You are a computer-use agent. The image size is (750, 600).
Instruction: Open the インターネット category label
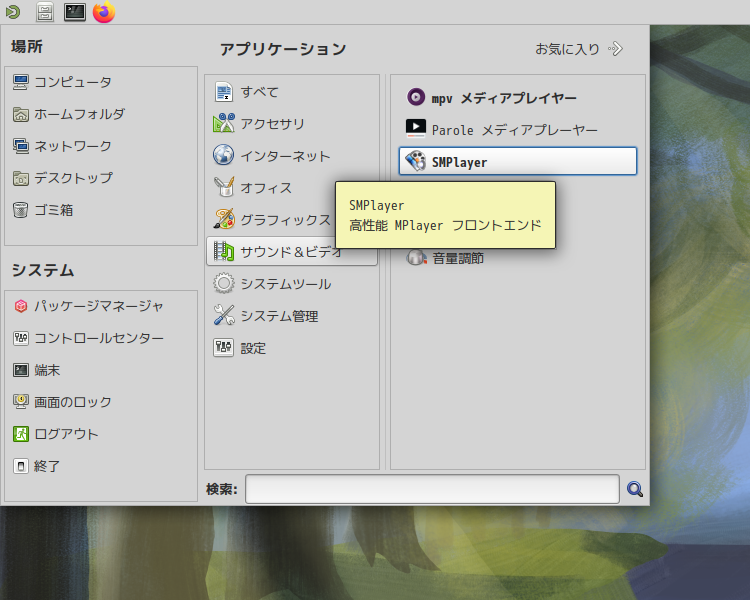(x=286, y=156)
